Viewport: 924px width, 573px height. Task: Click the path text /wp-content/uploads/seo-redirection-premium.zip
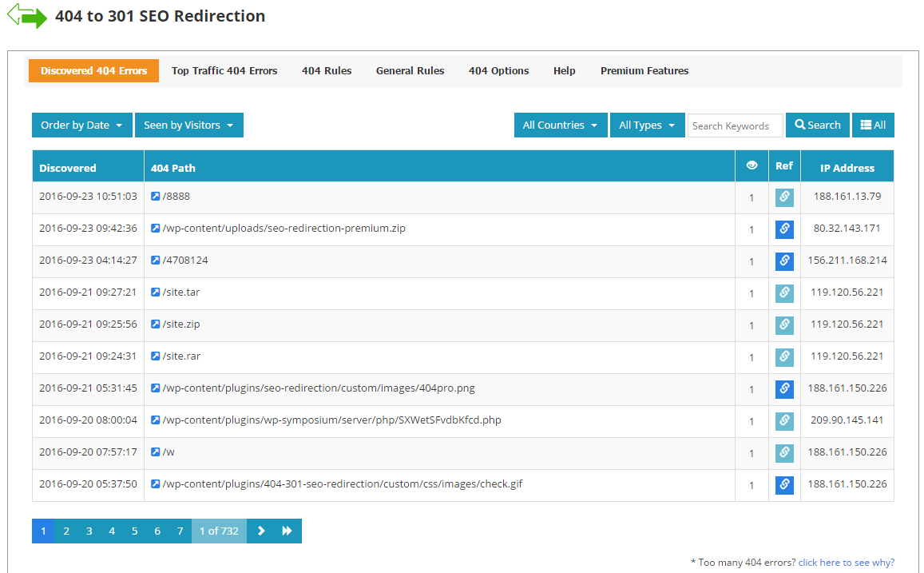(x=284, y=228)
